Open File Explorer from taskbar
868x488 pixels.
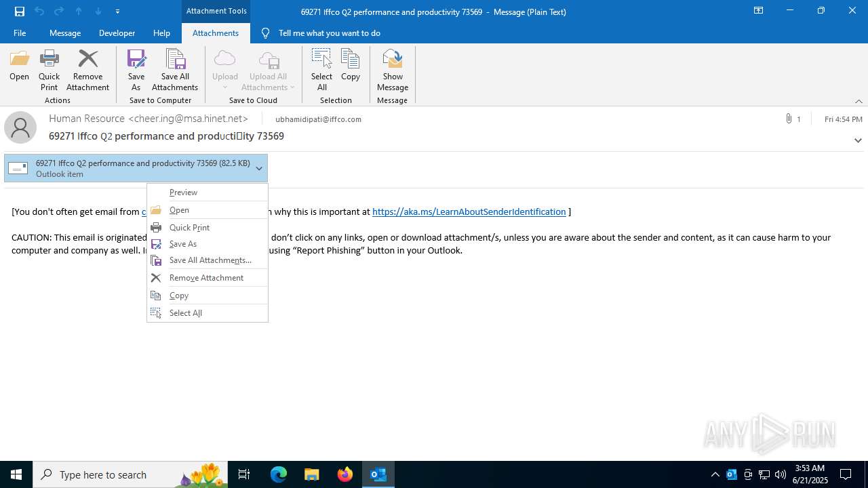pos(312,474)
